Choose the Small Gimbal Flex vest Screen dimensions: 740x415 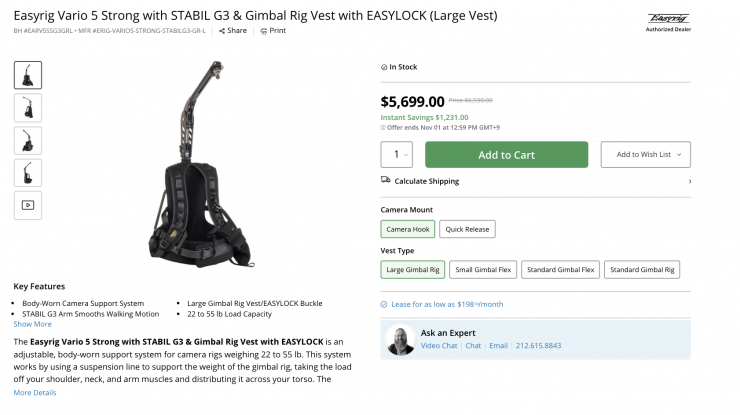pyautogui.click(x=481, y=269)
